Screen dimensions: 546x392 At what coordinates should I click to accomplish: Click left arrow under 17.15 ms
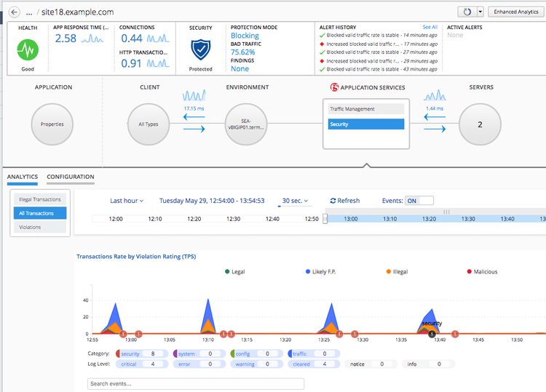click(194, 117)
